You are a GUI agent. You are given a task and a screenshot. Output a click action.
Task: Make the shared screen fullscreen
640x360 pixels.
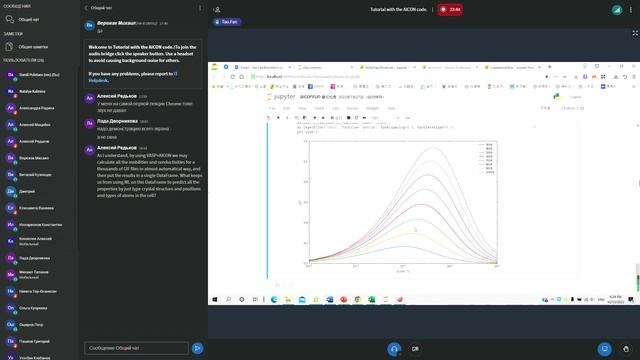coord(635,33)
